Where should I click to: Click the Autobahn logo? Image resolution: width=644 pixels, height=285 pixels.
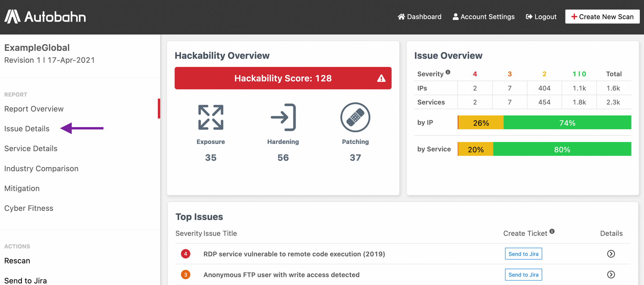(45, 17)
